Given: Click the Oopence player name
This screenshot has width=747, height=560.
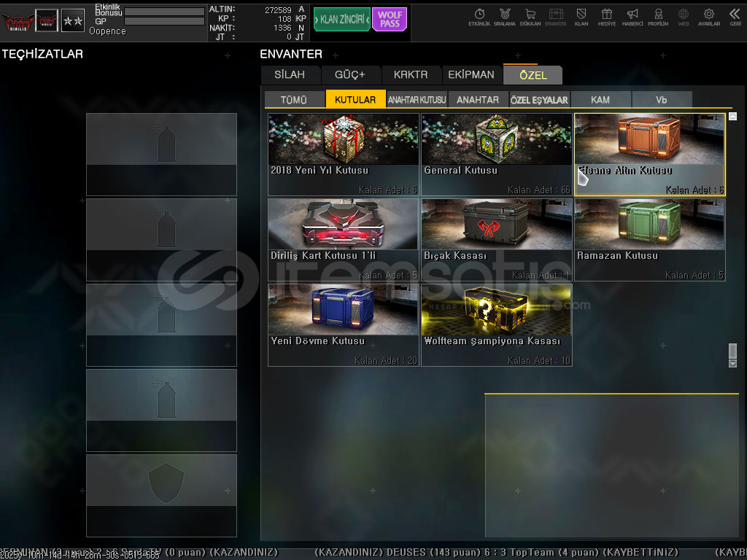Looking at the screenshot, I should pyautogui.click(x=108, y=31).
